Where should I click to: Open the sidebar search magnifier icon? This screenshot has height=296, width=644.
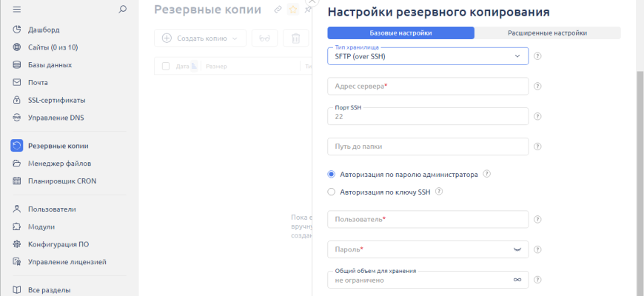pos(123,9)
